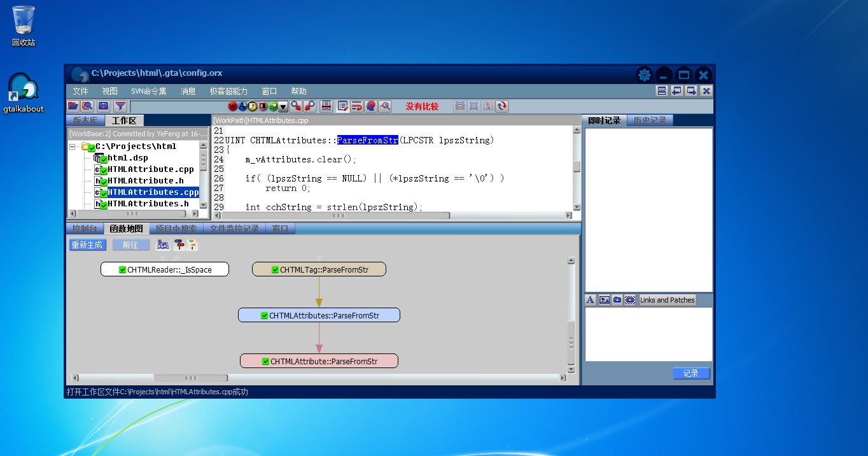Open the 视图 menu
Viewport: 868px width, 456px height.
[110, 91]
